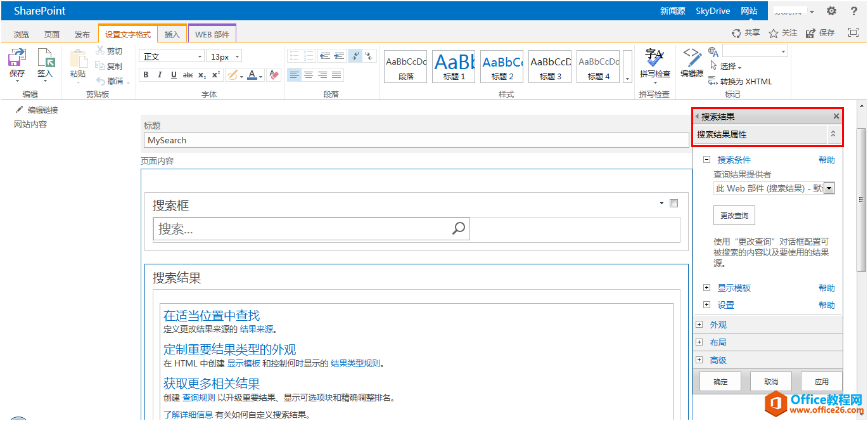Viewport: 868px width, 421px height.
Task: Expand the styles gallery arrow
Action: point(627,79)
